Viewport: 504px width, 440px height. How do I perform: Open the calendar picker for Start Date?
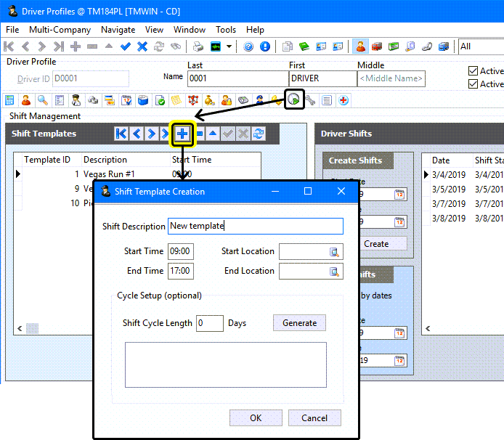(x=399, y=195)
